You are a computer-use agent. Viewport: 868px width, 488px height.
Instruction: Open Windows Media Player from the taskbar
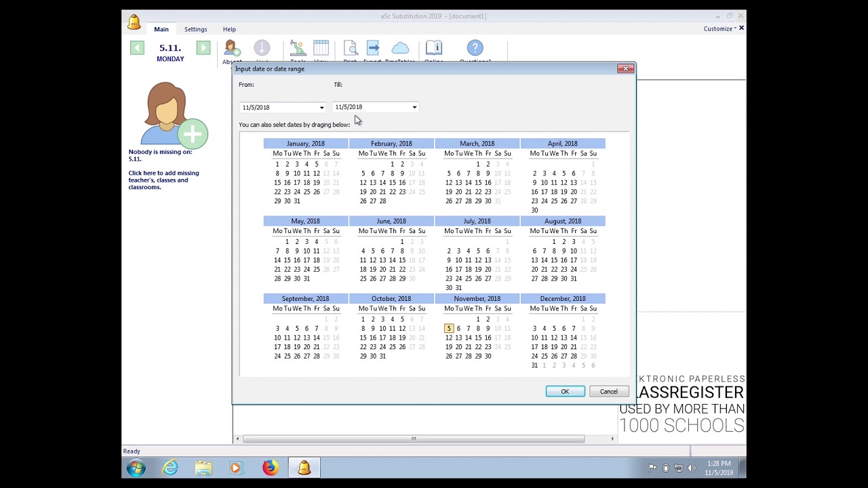236,468
